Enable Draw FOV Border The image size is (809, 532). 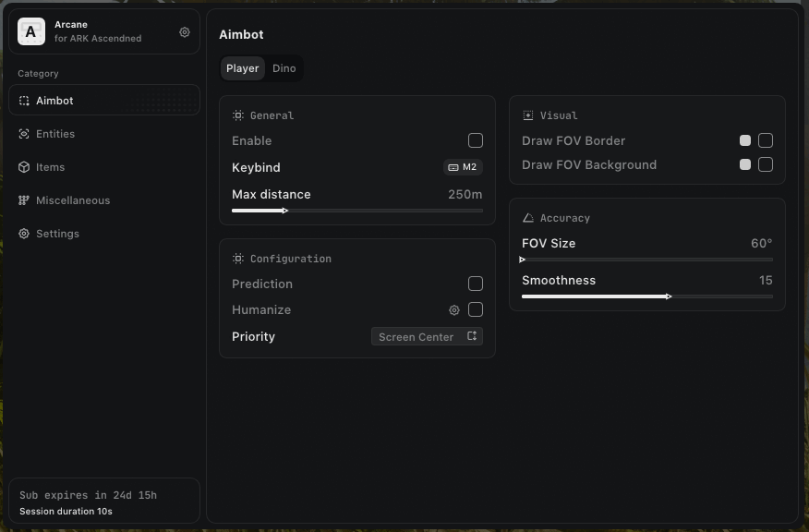[766, 140]
